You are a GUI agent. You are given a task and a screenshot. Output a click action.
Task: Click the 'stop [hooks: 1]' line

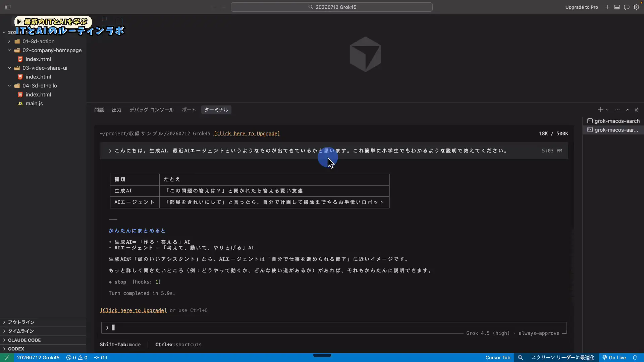[135, 282]
